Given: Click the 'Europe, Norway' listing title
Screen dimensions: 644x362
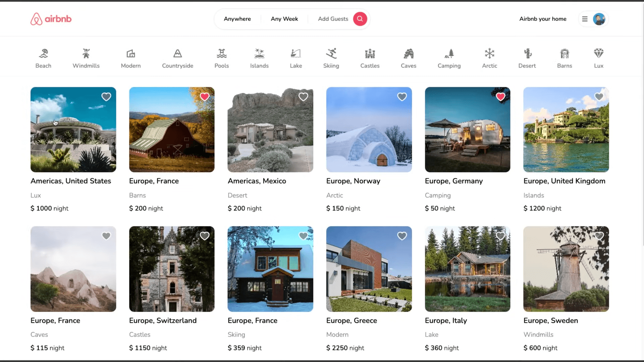Looking at the screenshot, I should click(x=353, y=181).
